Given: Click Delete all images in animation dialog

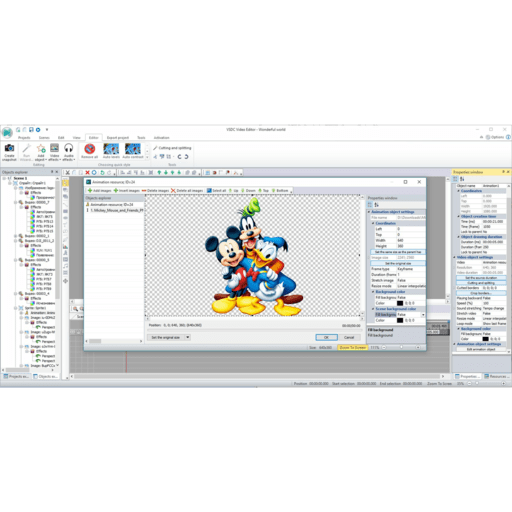Looking at the screenshot, I should pos(187,191).
